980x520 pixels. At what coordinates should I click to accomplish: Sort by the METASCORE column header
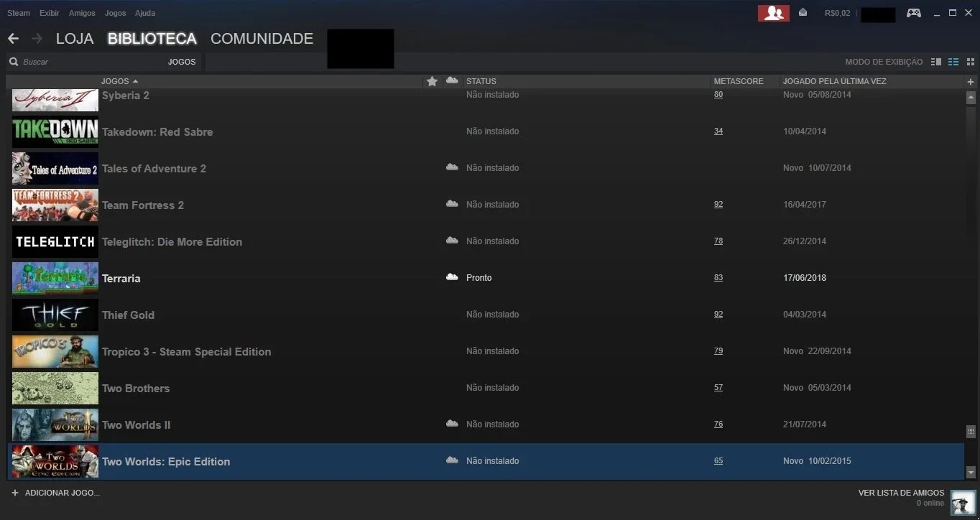pos(739,81)
